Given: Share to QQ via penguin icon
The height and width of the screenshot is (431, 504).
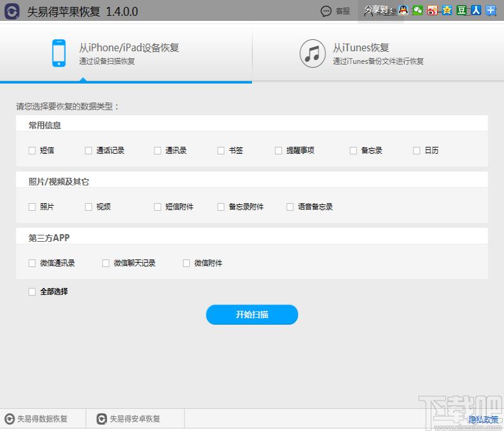Looking at the screenshot, I should (x=403, y=11).
